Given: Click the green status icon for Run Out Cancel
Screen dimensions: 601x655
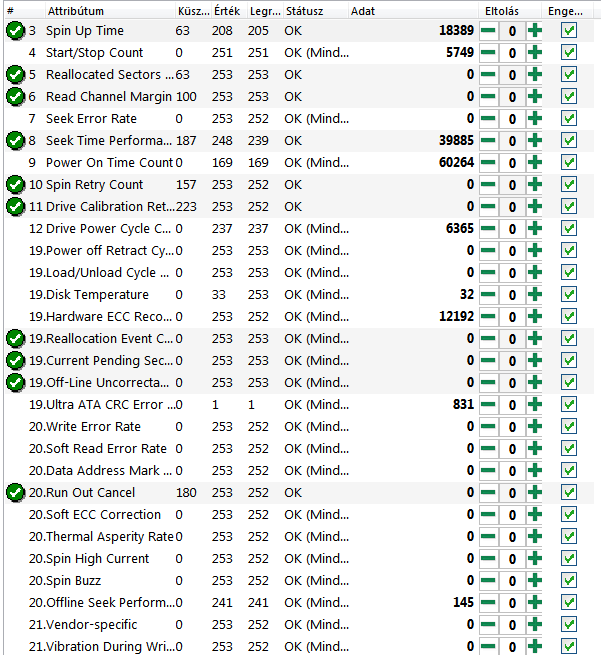Looking at the screenshot, I should pos(15,493).
